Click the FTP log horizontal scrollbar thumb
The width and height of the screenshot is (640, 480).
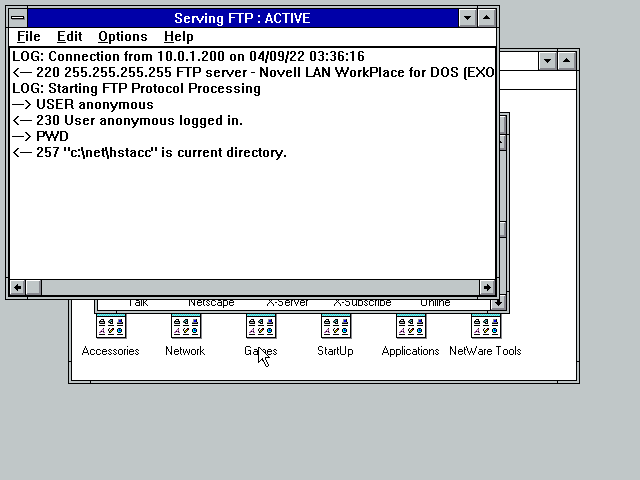[x=34, y=287]
